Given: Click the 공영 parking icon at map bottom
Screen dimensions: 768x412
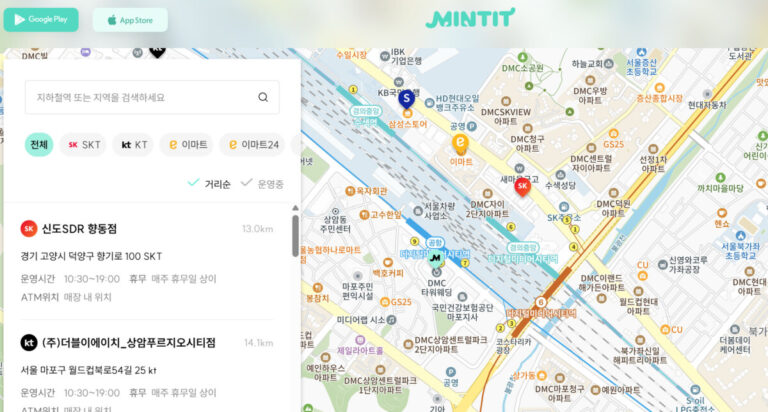Looking at the screenshot, I should pos(451,372).
